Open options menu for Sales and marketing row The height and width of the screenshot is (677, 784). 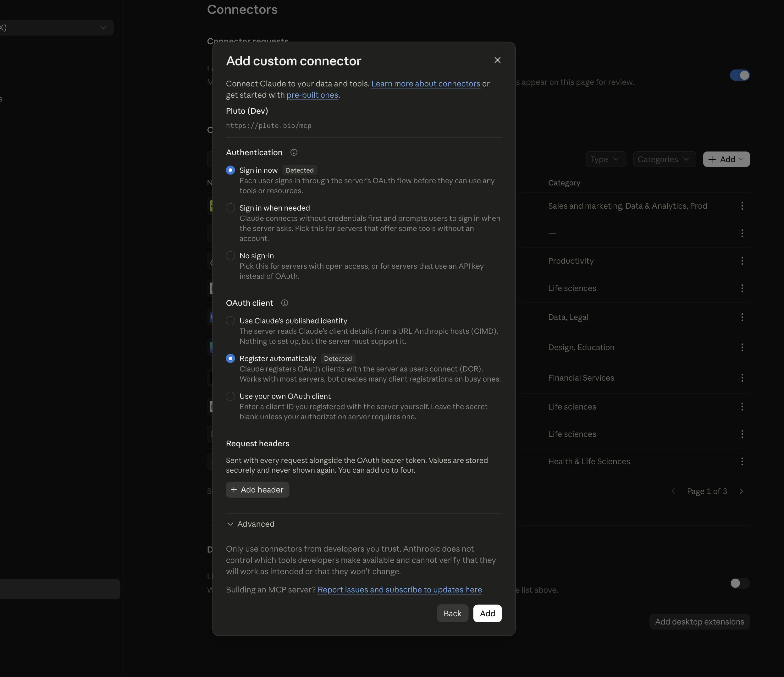pos(742,206)
